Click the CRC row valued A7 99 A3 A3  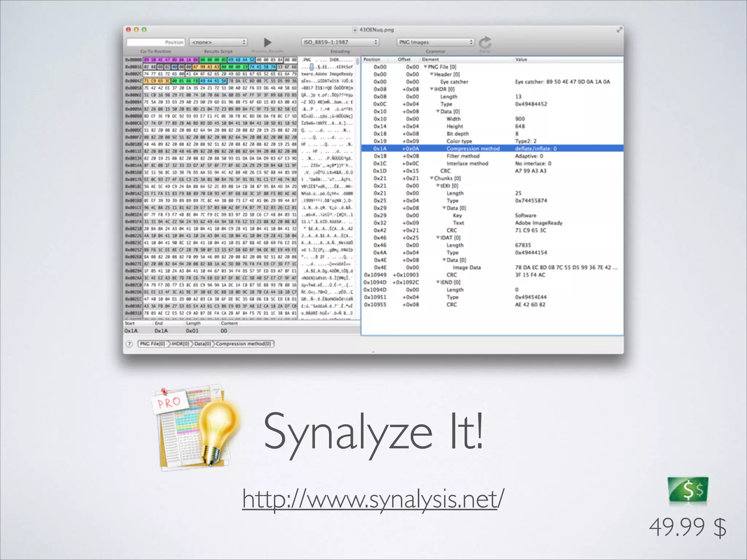(x=492, y=171)
